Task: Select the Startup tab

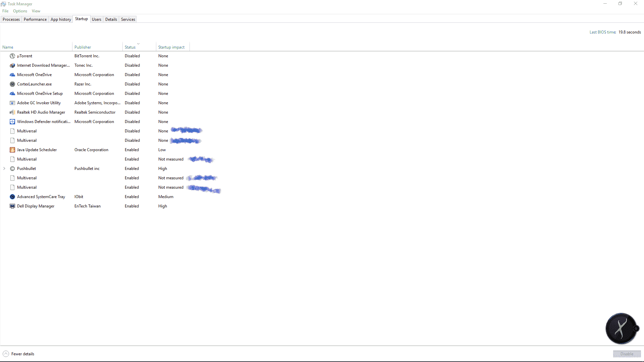Action: 82,19
